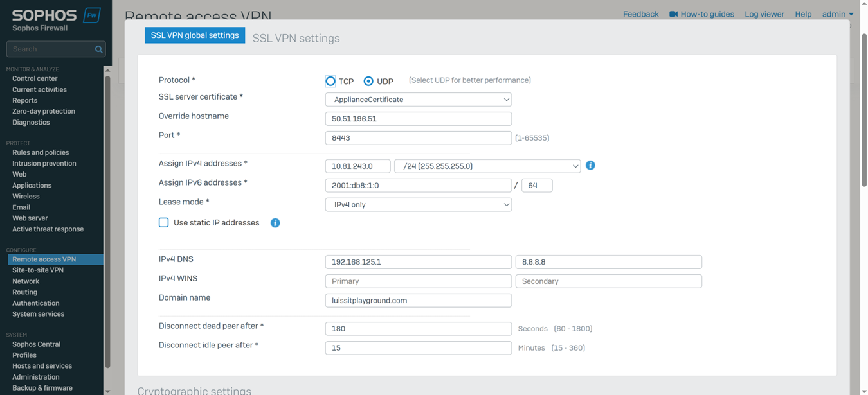This screenshot has width=868, height=395.
Task: Open Web in sidebar
Action: [19, 175]
